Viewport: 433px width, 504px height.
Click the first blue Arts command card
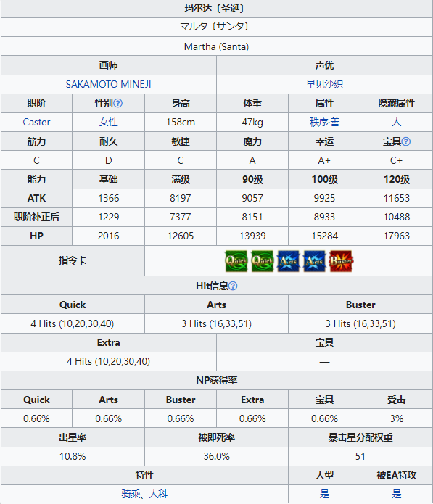pyautogui.click(x=289, y=261)
